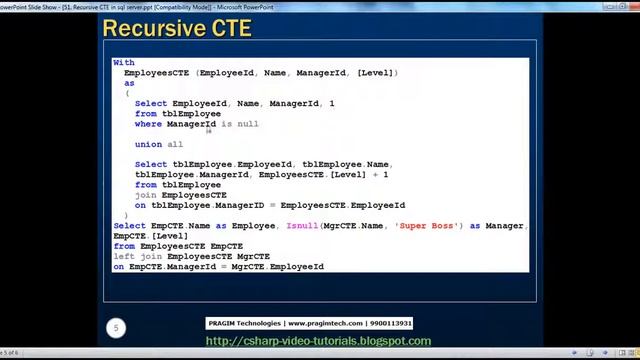Open the slide show options menu icon
This screenshot has height=360, width=640.
(590, 353)
